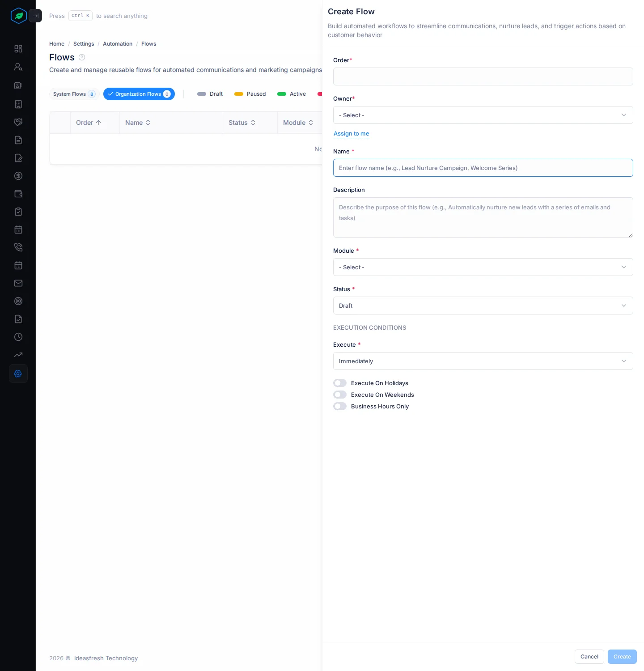
Task: Go to Settings in the breadcrumb
Action: pos(84,44)
